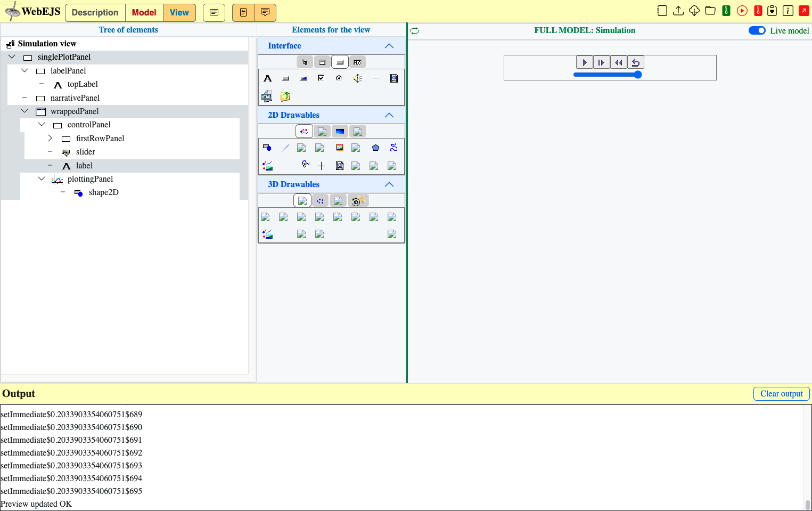The image size is (812, 511).
Task: Toggle the Live model switch
Action: click(x=757, y=30)
